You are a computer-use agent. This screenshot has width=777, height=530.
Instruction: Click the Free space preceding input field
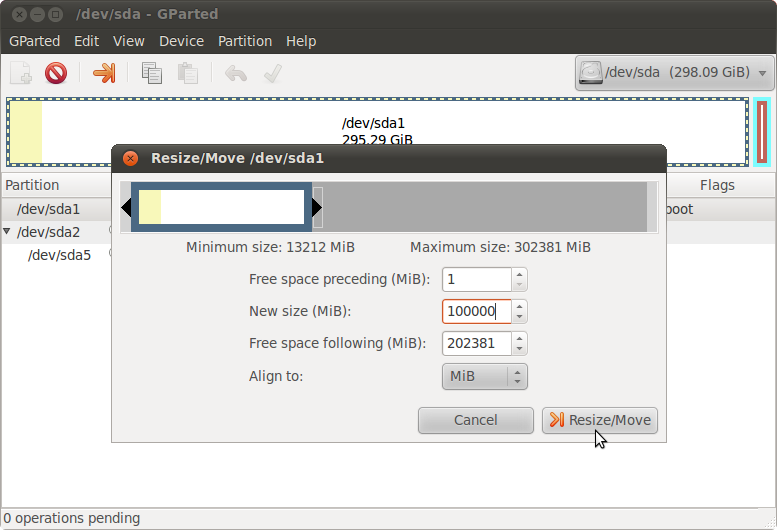coord(477,279)
